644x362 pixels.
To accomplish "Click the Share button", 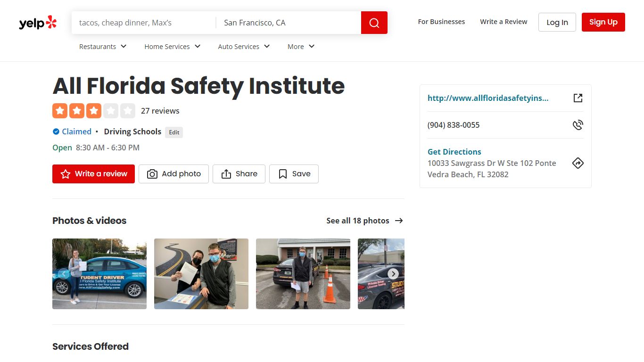I will [x=239, y=174].
